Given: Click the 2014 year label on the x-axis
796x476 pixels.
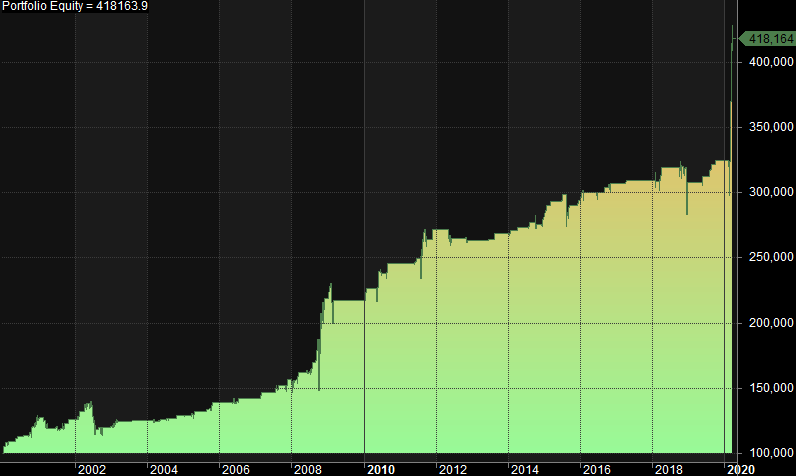Looking at the screenshot, I should pos(524,468).
